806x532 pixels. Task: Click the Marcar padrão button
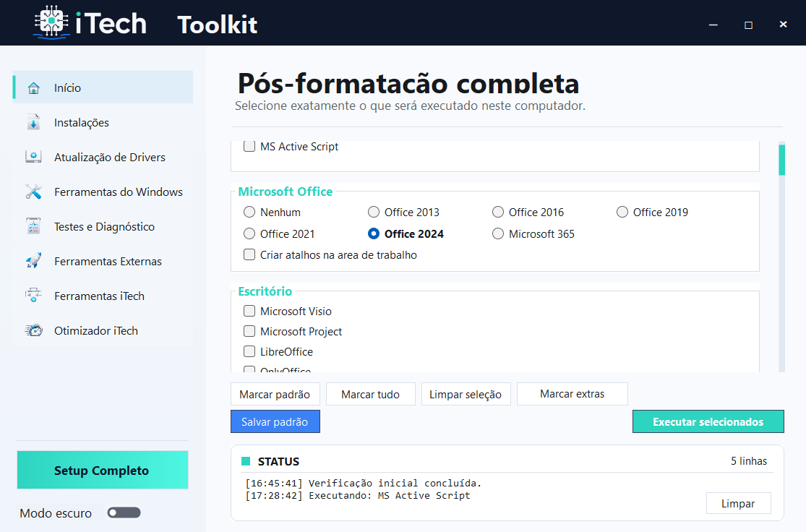(x=275, y=394)
